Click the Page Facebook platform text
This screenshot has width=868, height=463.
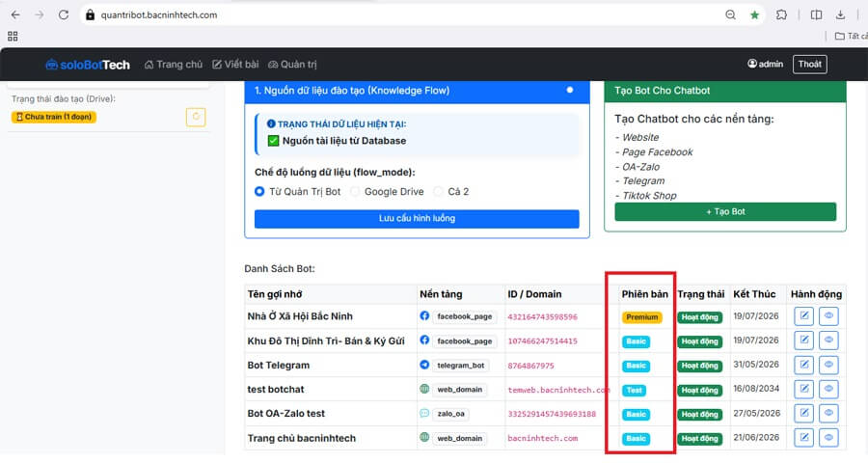pyautogui.click(x=657, y=151)
